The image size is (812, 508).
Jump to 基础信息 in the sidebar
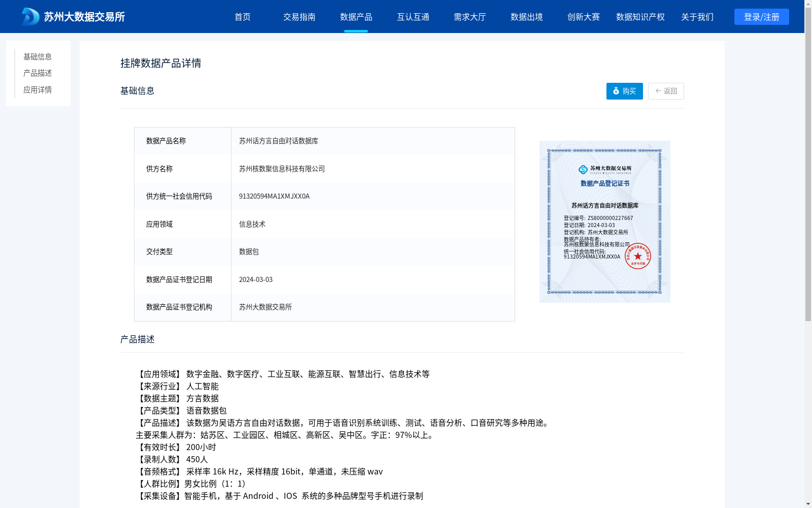[x=38, y=56]
